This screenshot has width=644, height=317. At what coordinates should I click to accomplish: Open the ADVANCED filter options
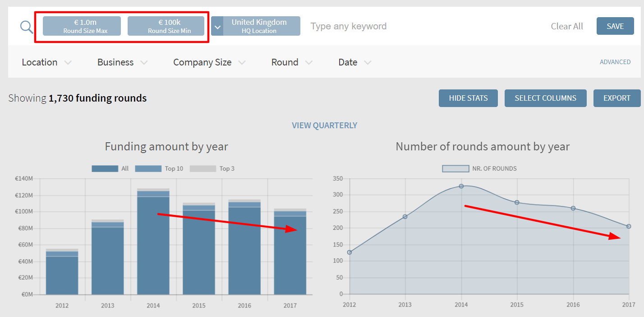pyautogui.click(x=615, y=62)
